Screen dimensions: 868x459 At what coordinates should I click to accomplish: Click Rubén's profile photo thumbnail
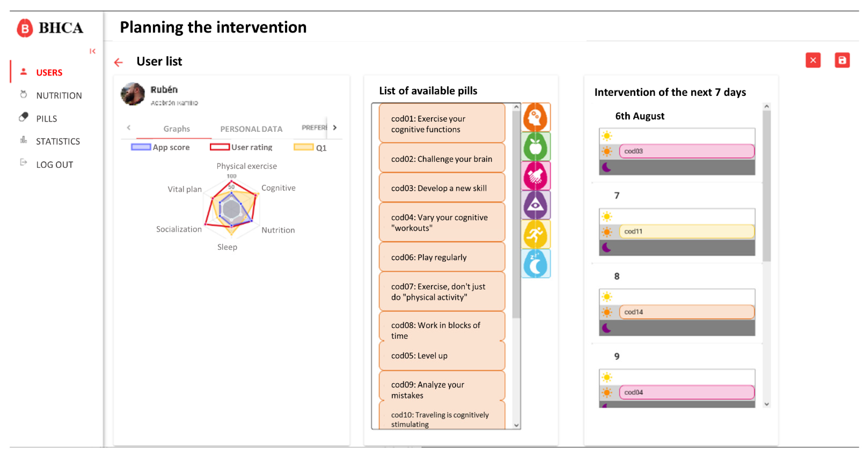pos(133,94)
